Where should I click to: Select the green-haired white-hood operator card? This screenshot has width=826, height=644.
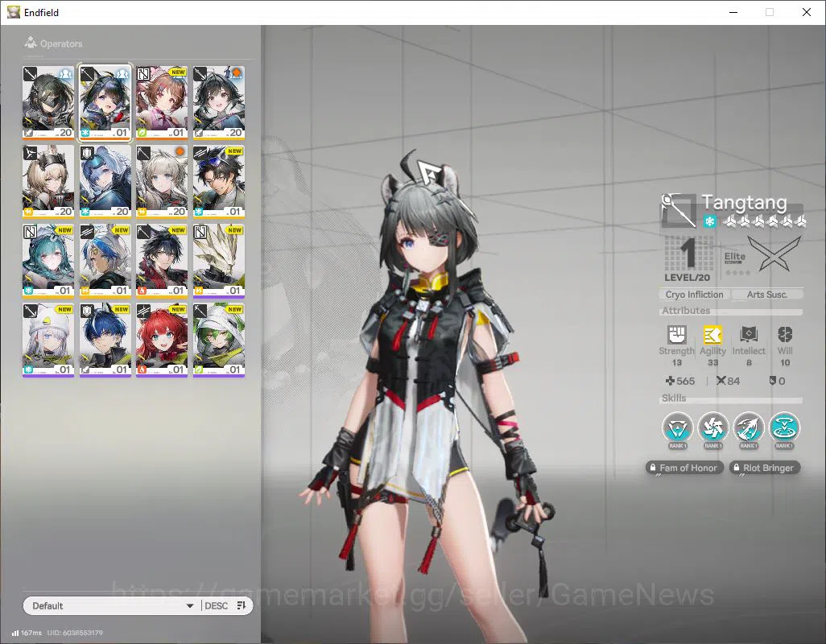[219, 340]
